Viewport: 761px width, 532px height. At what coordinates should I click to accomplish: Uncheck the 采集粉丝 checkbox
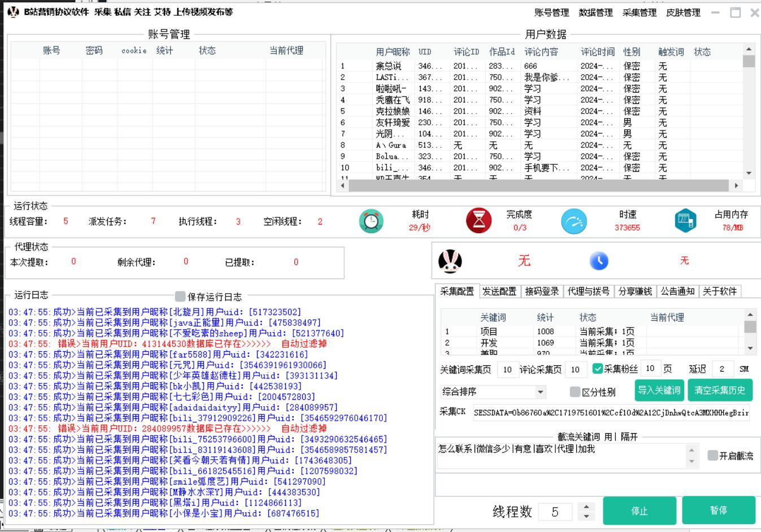coord(597,369)
